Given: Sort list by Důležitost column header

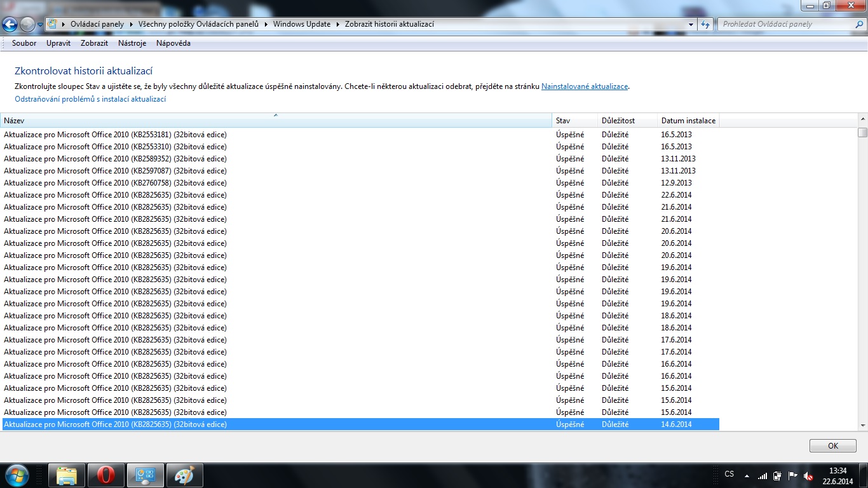Looking at the screenshot, I should pyautogui.click(x=628, y=121).
